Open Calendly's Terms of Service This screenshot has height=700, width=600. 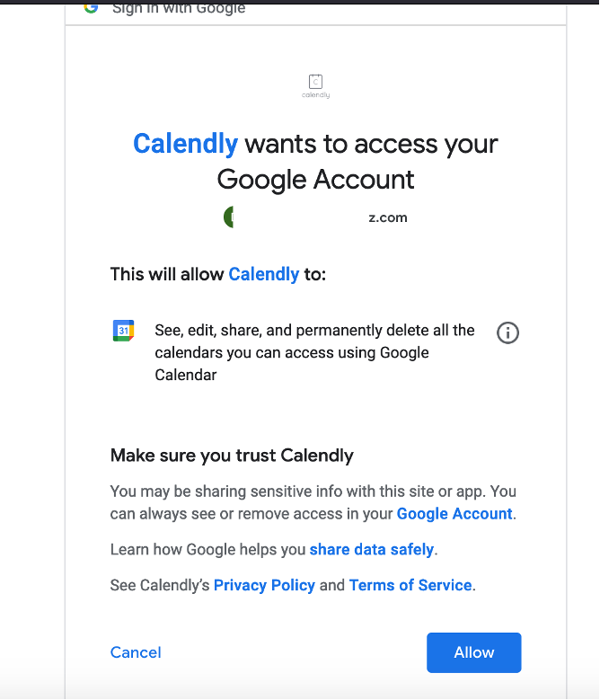(x=410, y=585)
